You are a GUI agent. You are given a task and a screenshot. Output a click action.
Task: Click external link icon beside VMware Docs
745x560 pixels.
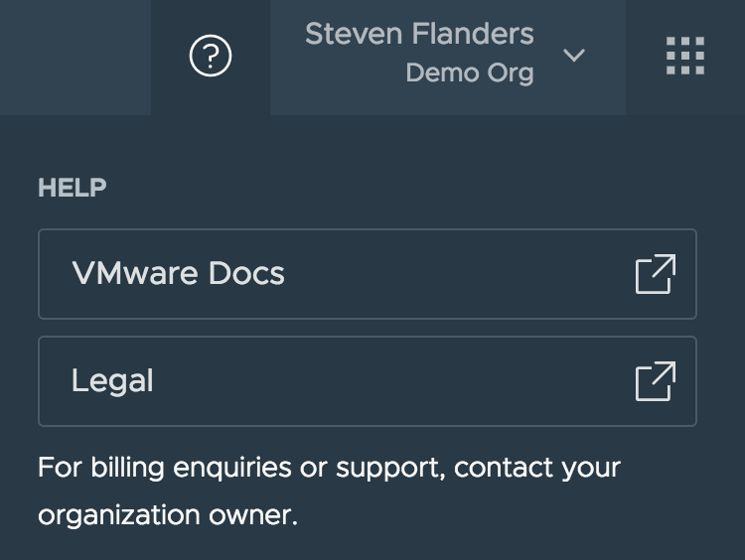coord(656,274)
